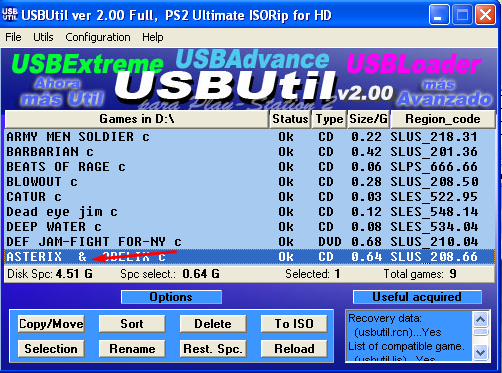Select the 'BEATS OF RAGE c' row
Screen dimensions: 502x373
(x=250, y=167)
